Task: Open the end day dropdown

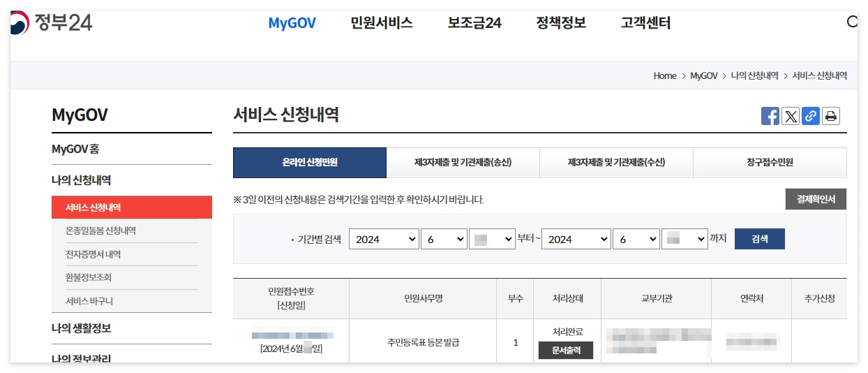Action: [684, 239]
